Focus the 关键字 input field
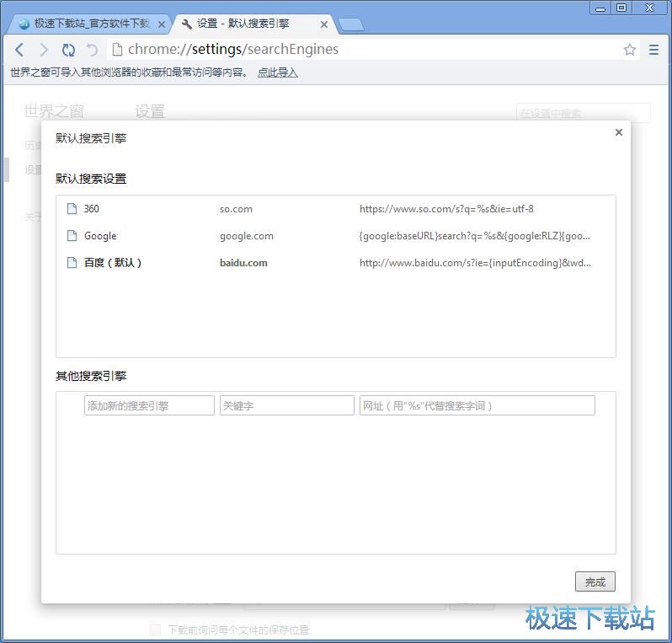Screen dimensions: 672x643 286,405
